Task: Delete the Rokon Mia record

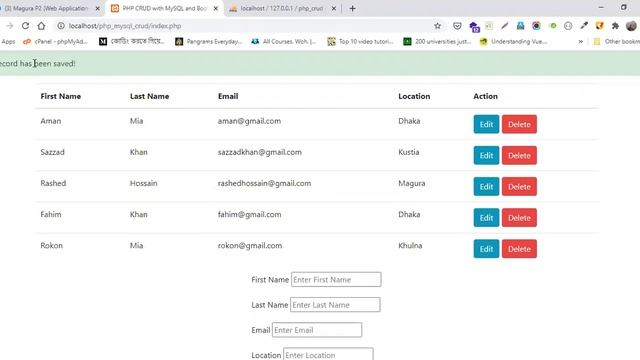Action: pyautogui.click(x=519, y=249)
